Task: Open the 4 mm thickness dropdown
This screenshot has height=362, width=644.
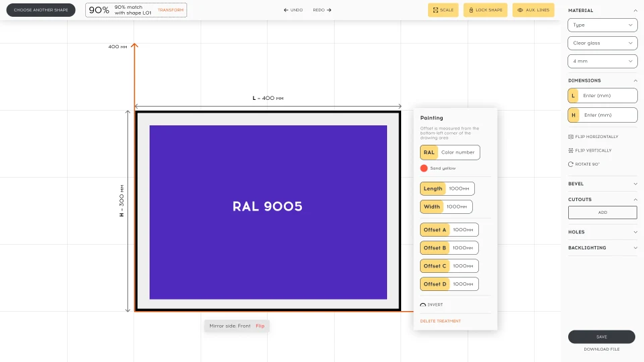Action: click(x=602, y=61)
